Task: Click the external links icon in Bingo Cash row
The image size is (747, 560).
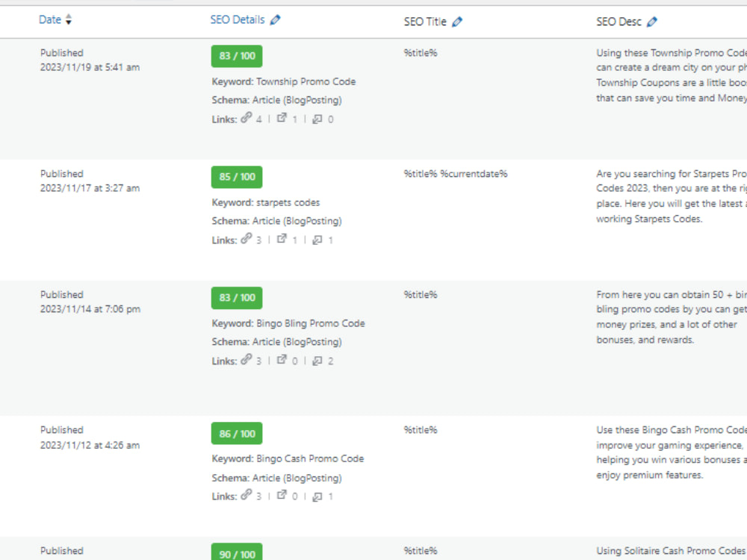Action: click(x=282, y=495)
